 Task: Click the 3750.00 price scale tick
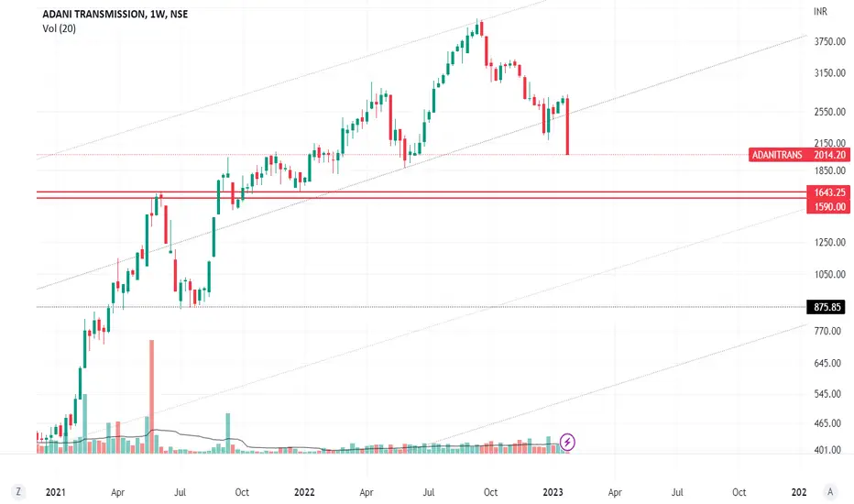(x=830, y=42)
